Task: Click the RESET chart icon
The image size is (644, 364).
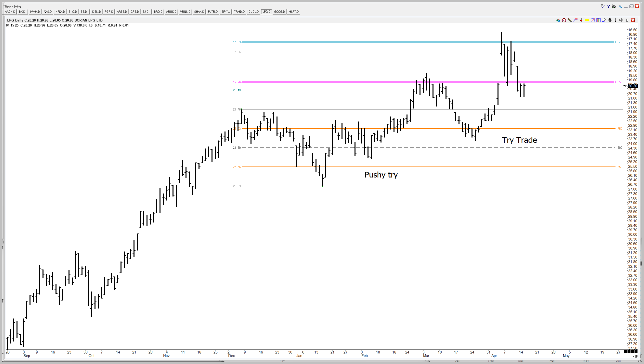Action: [604, 20]
